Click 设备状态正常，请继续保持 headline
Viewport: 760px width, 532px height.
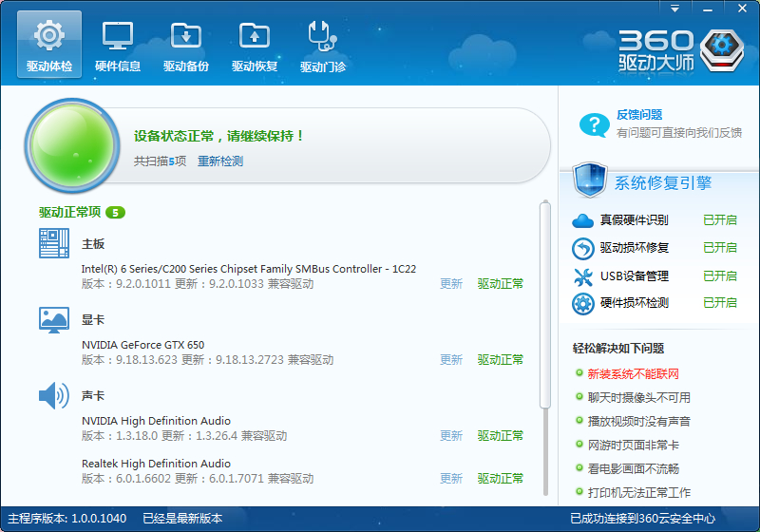point(218,136)
